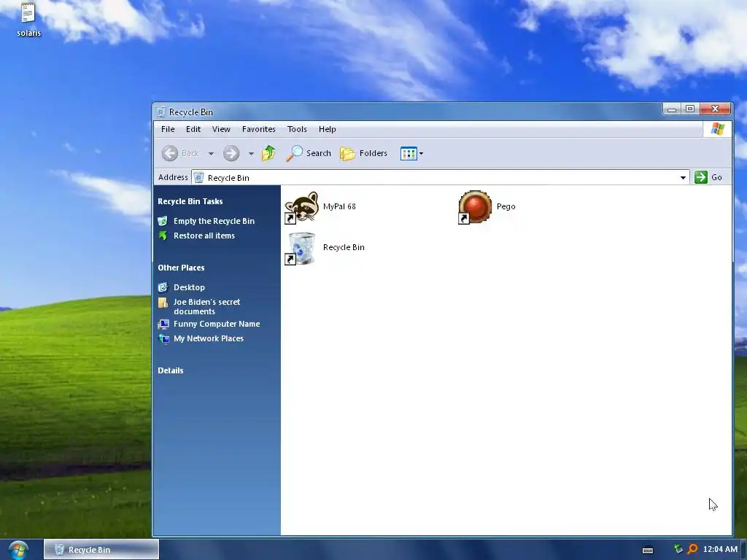Select the Pego red ball shortcut

pyautogui.click(x=475, y=207)
